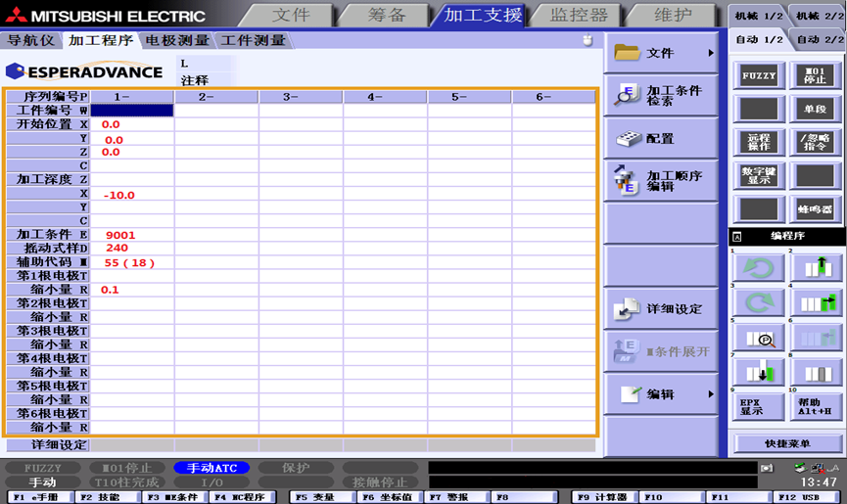Click the magnifier preview icon in 编程序
847x504 pixels.
(759, 338)
